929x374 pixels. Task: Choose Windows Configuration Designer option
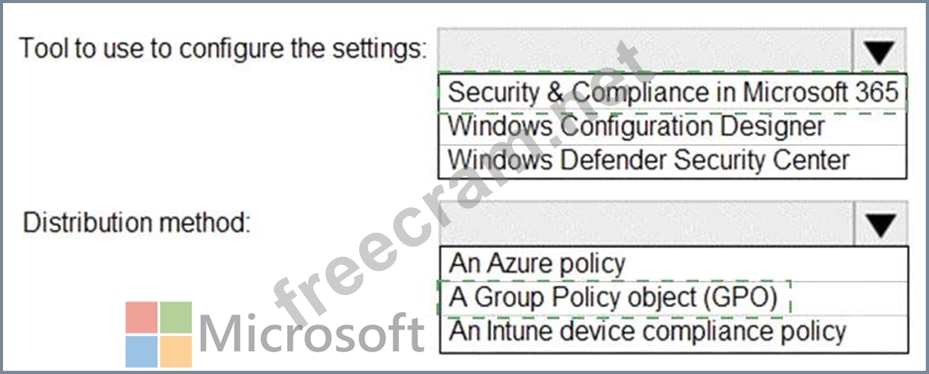pos(672,127)
